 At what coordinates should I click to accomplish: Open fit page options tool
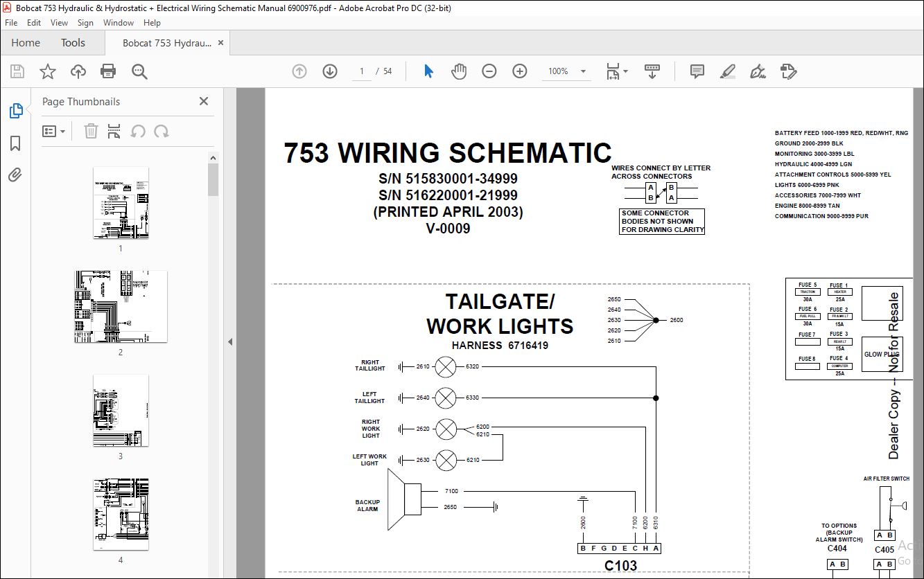coord(616,71)
